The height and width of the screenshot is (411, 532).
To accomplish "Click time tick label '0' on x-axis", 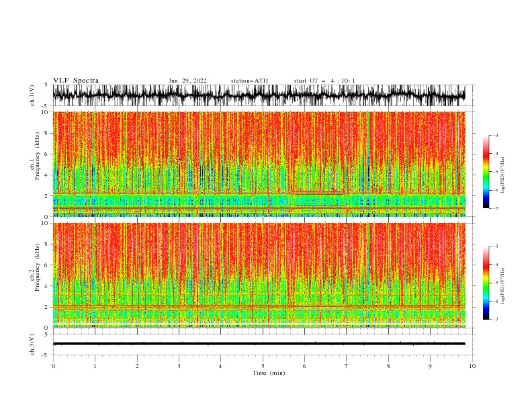I will (53, 366).
